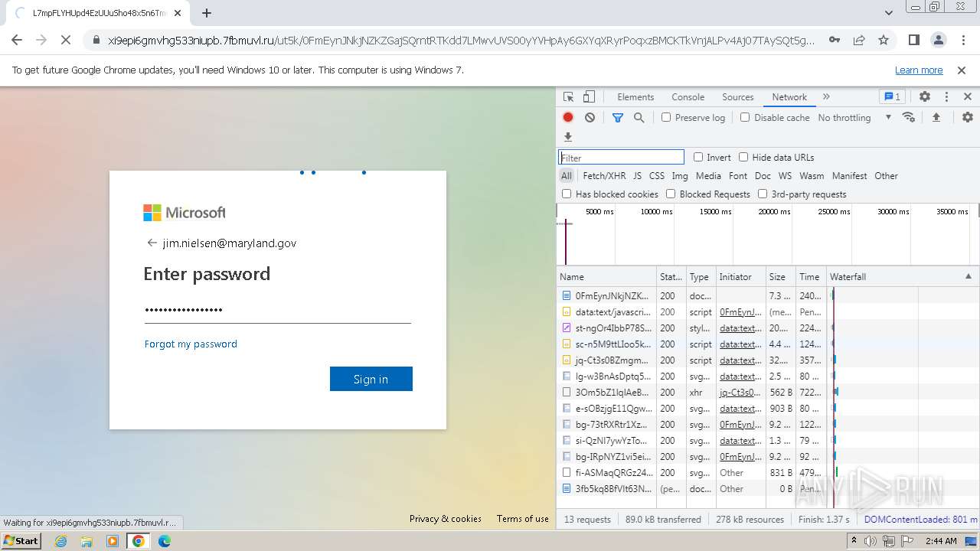Select the fi-ASMaqQRGz24 request row

pyautogui.click(x=768, y=473)
